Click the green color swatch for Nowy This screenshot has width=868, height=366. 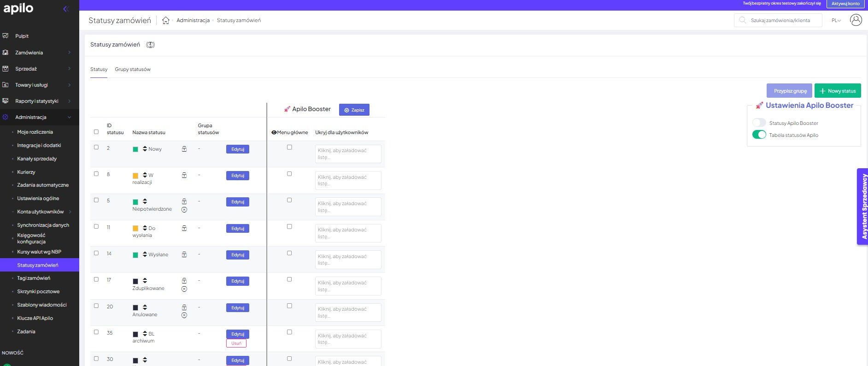click(135, 149)
